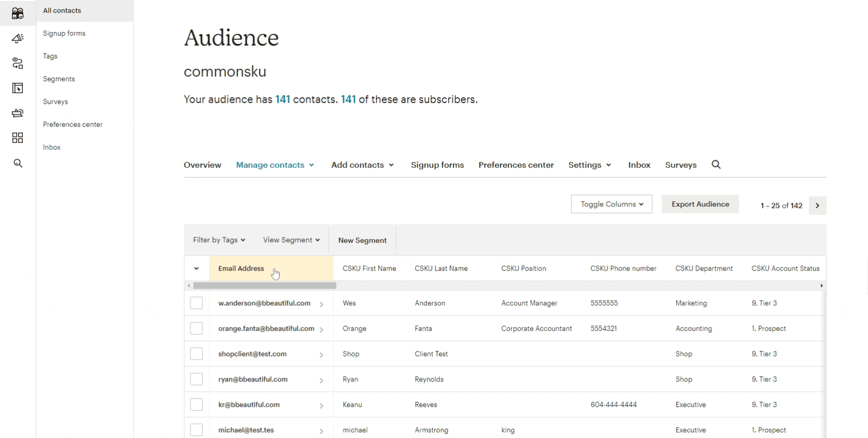The height and width of the screenshot is (438, 868).
Task: Check the box for w.anderson@bbeautiful.com
Action: click(196, 303)
